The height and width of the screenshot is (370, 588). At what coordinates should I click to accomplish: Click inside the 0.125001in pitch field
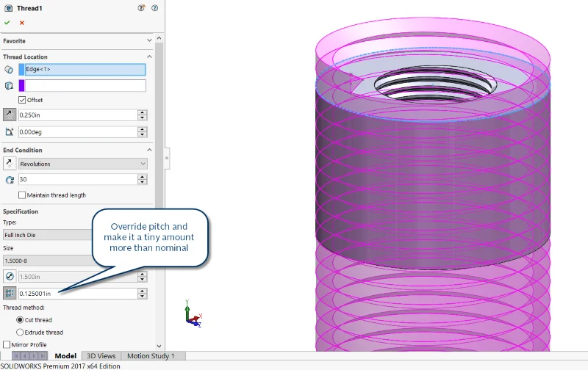(77, 294)
